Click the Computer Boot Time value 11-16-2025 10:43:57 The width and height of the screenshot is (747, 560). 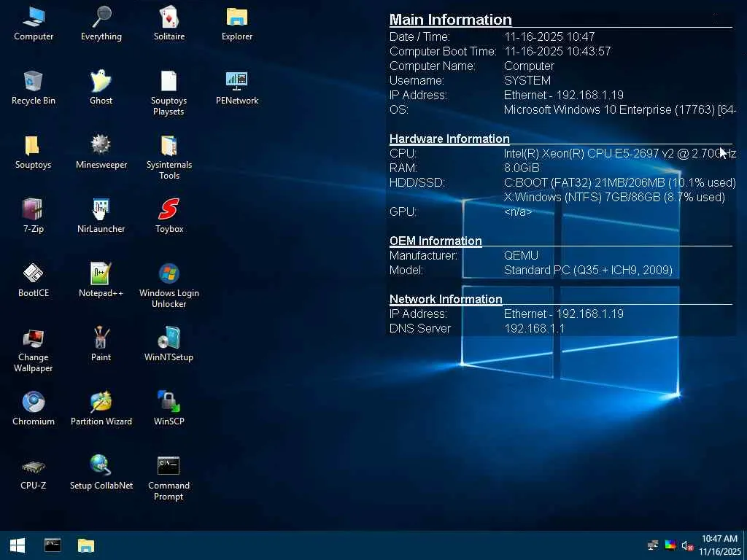[x=557, y=51]
